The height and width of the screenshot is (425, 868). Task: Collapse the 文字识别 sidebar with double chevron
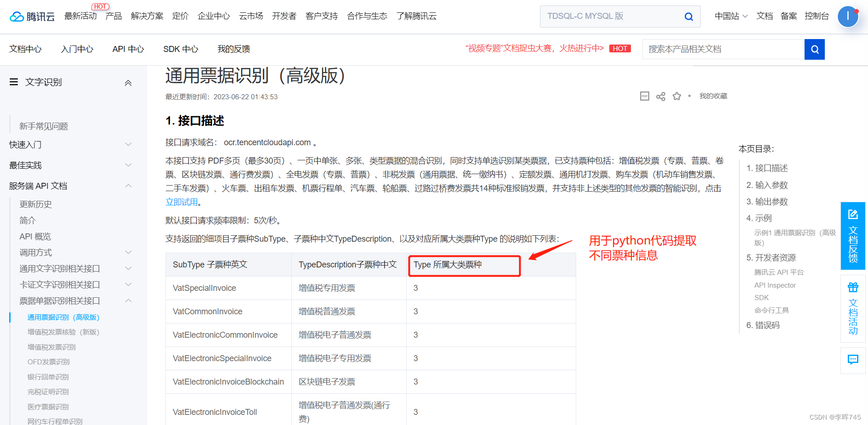coord(128,83)
